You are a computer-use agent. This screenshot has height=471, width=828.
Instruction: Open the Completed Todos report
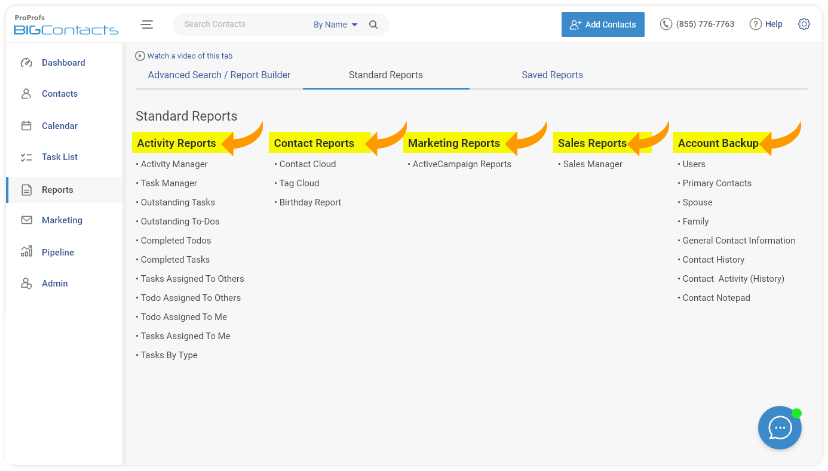[x=175, y=240]
